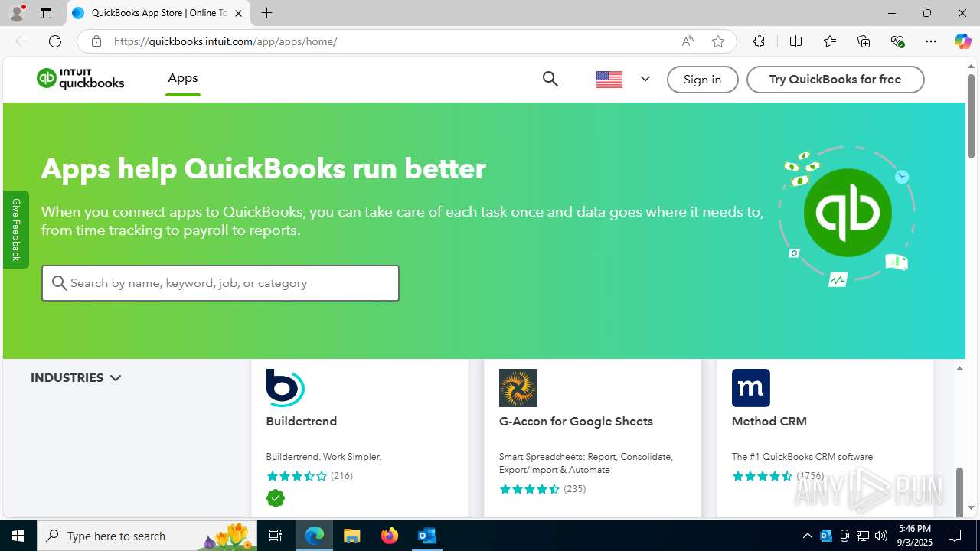Image resolution: width=980 pixels, height=551 pixels.
Task: Focus the app search input field
Action: coord(220,283)
